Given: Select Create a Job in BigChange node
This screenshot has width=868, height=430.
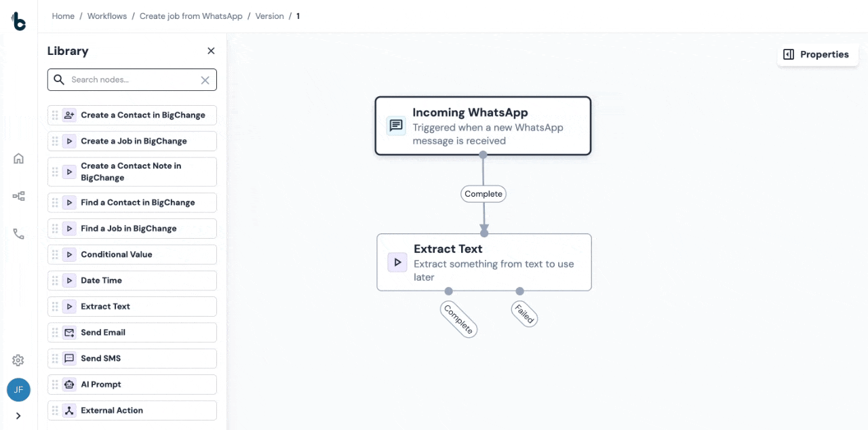Looking at the screenshot, I should coord(133,141).
